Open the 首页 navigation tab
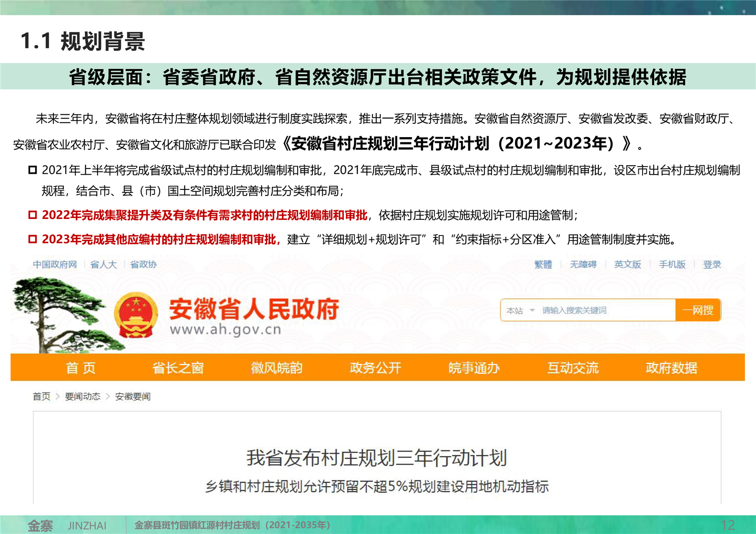 click(x=81, y=368)
